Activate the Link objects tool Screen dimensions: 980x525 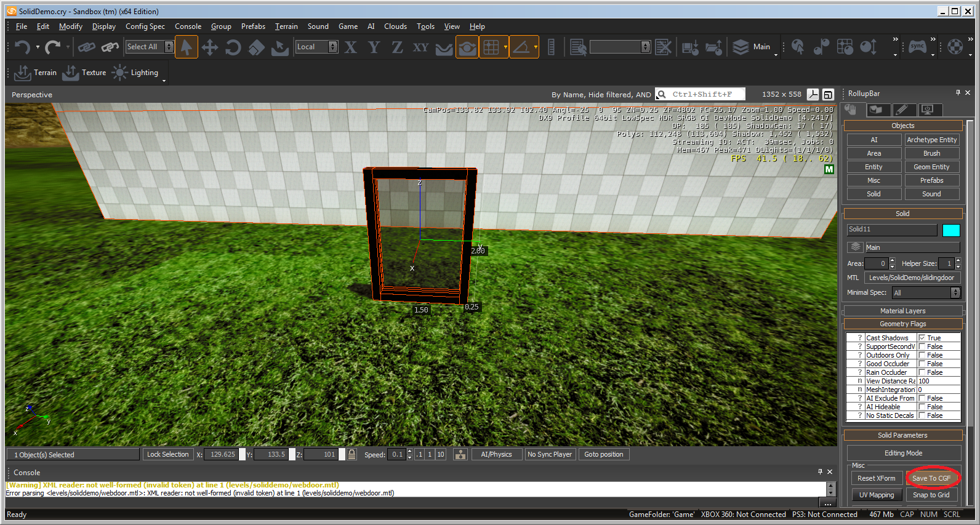86,47
